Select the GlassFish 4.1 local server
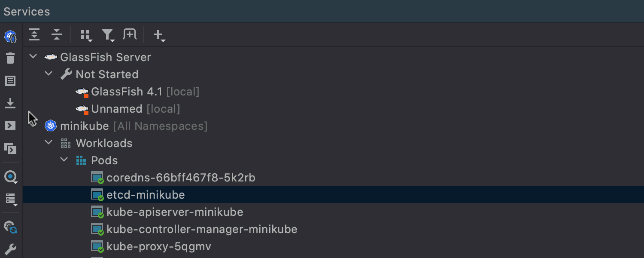Image resolution: width=644 pixels, height=258 pixels. (x=137, y=92)
